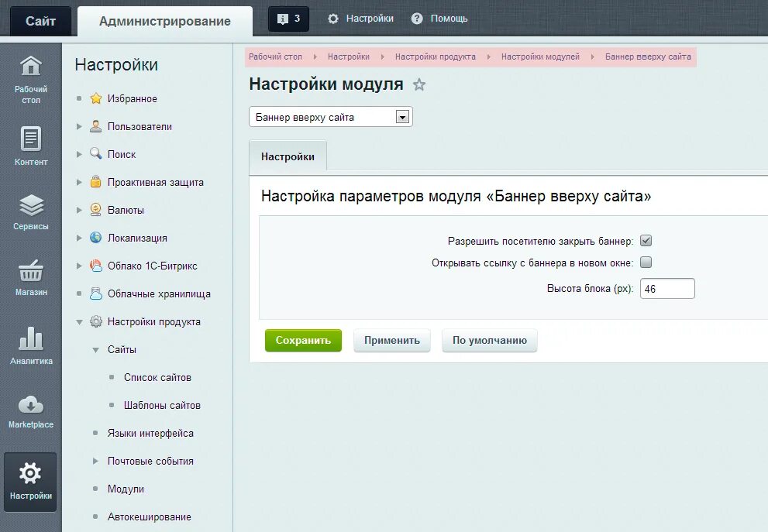
Task: Open the Магазин basket icon
Action: pyautogui.click(x=31, y=271)
